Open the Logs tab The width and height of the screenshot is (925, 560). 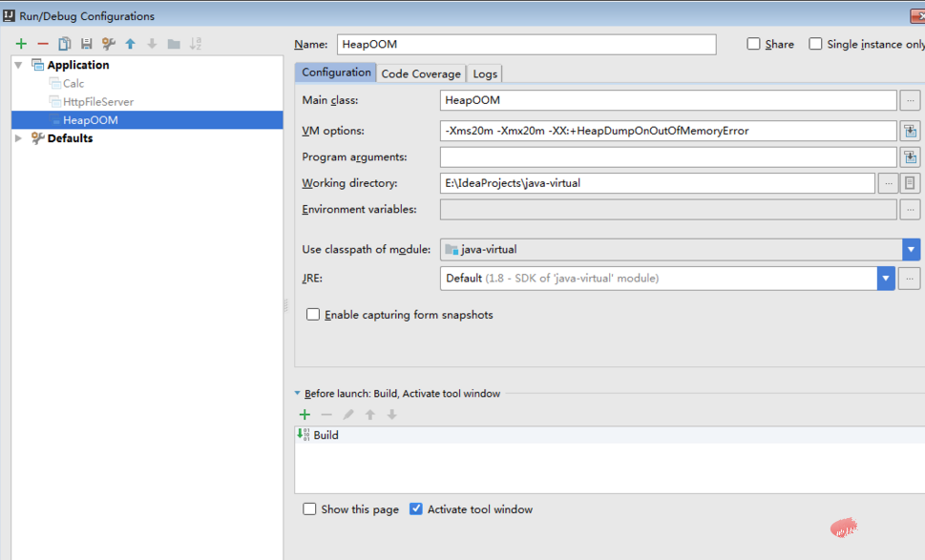[x=485, y=73]
